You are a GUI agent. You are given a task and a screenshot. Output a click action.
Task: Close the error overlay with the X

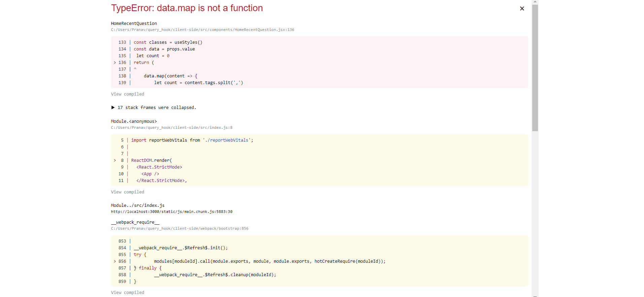(x=522, y=8)
